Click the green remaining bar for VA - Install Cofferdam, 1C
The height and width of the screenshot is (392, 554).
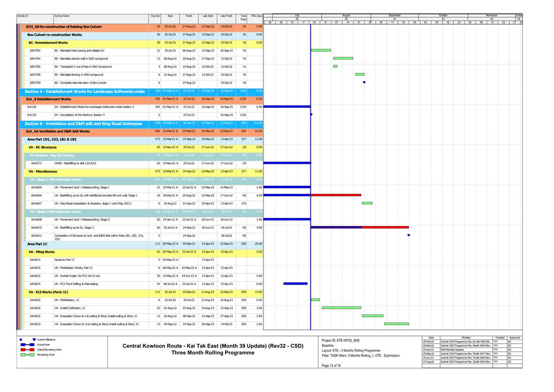(341, 307)
